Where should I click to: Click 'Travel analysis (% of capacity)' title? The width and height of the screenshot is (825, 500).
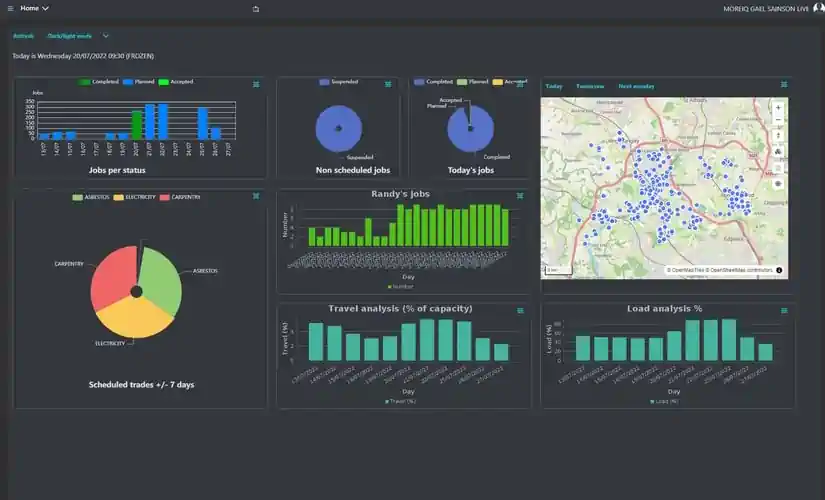pyautogui.click(x=400, y=308)
